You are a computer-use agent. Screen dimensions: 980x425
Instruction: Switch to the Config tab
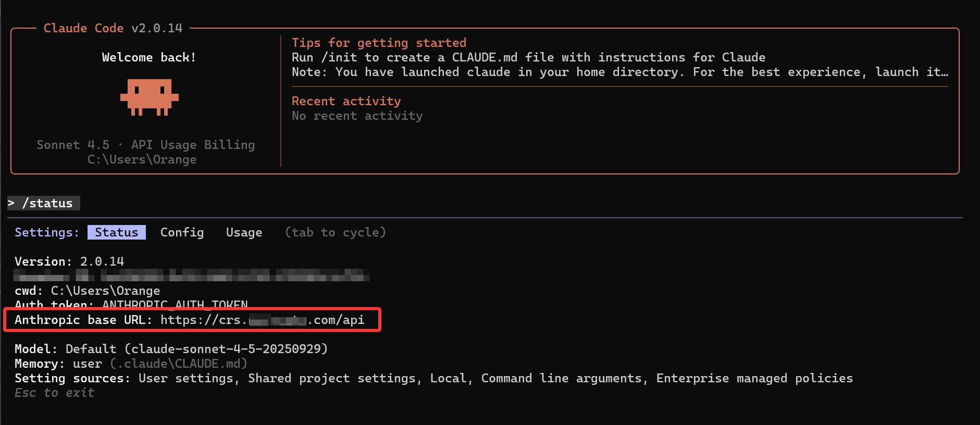coord(182,232)
